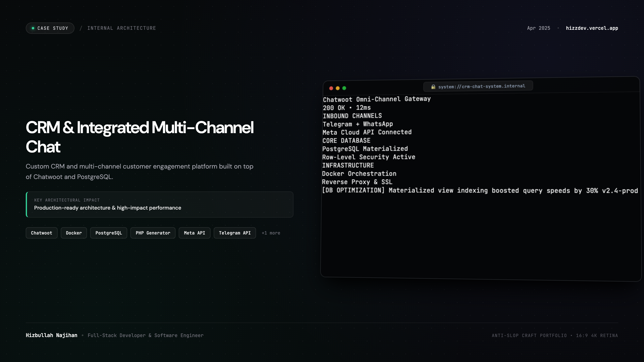Click the Hizbullah Najihan name in footer
The width and height of the screenshot is (644, 362).
[x=52, y=335]
